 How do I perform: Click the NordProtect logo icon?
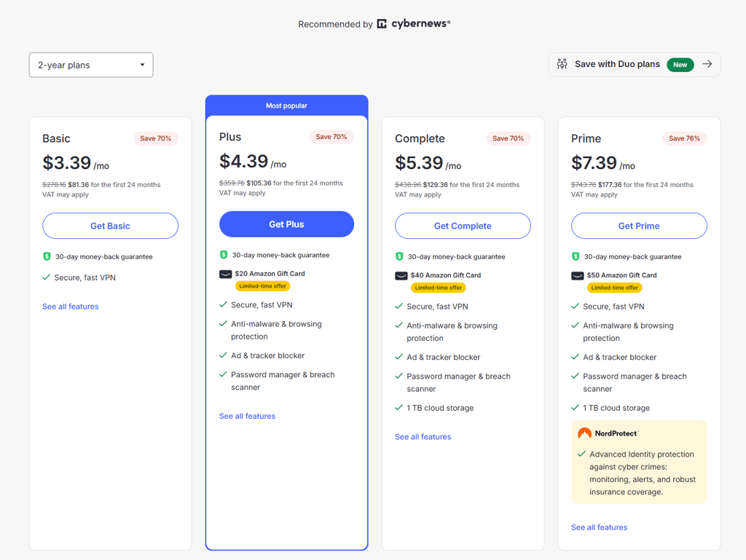pyautogui.click(x=584, y=433)
